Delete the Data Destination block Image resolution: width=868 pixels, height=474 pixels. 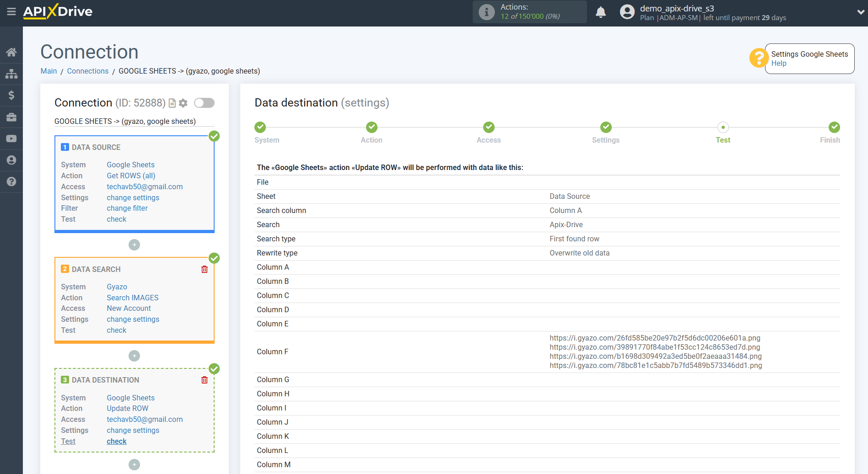[x=205, y=380]
